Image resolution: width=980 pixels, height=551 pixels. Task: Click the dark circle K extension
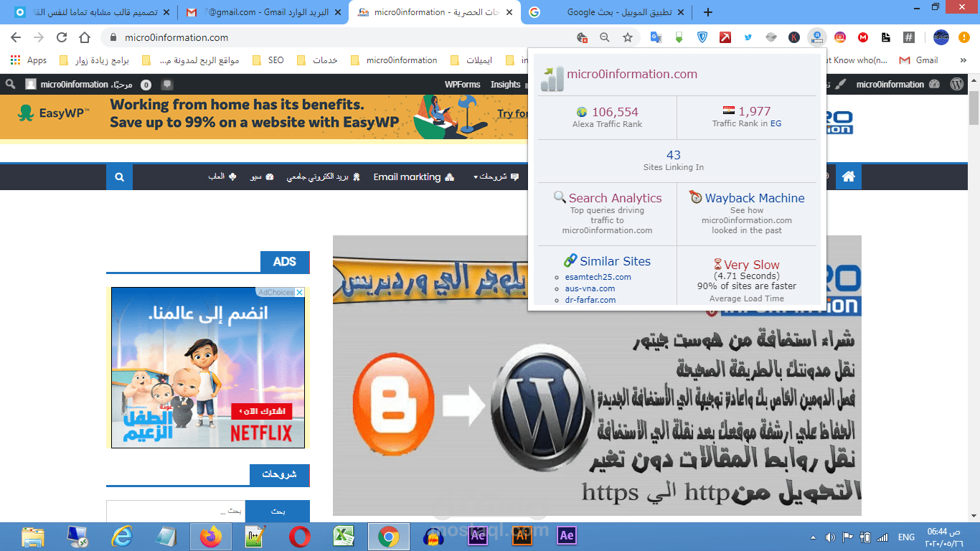pos(794,37)
